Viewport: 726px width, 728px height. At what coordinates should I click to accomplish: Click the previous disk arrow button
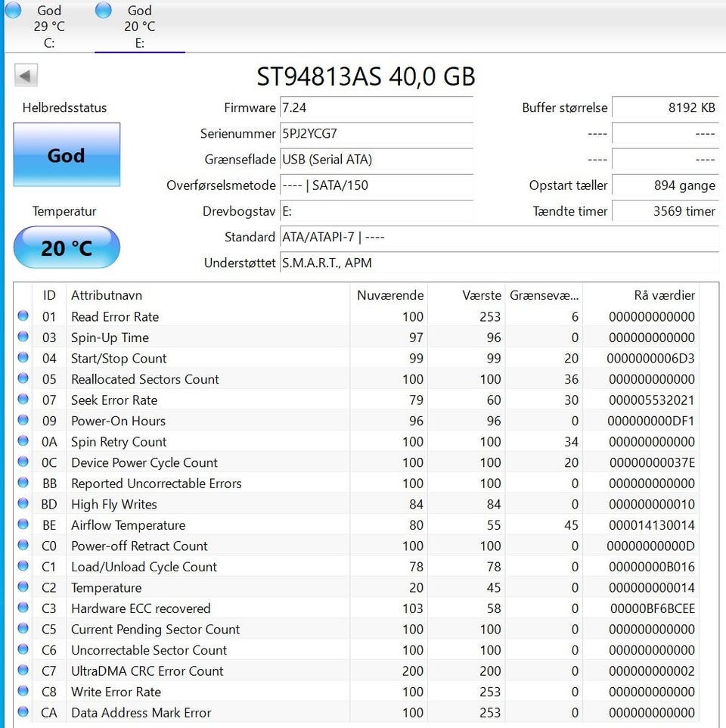pyautogui.click(x=26, y=76)
